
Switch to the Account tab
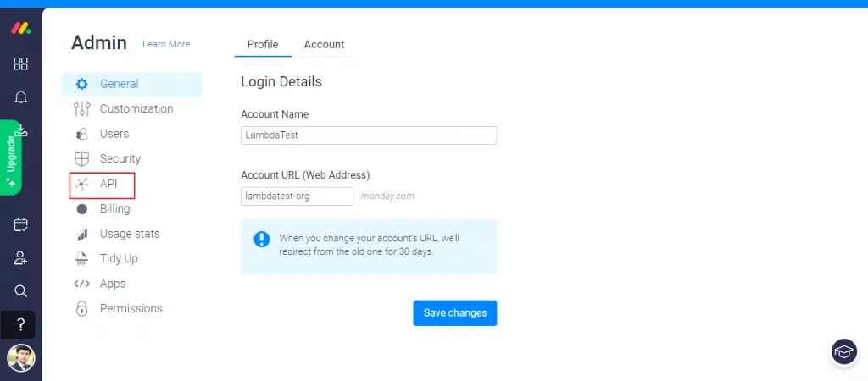(x=324, y=44)
